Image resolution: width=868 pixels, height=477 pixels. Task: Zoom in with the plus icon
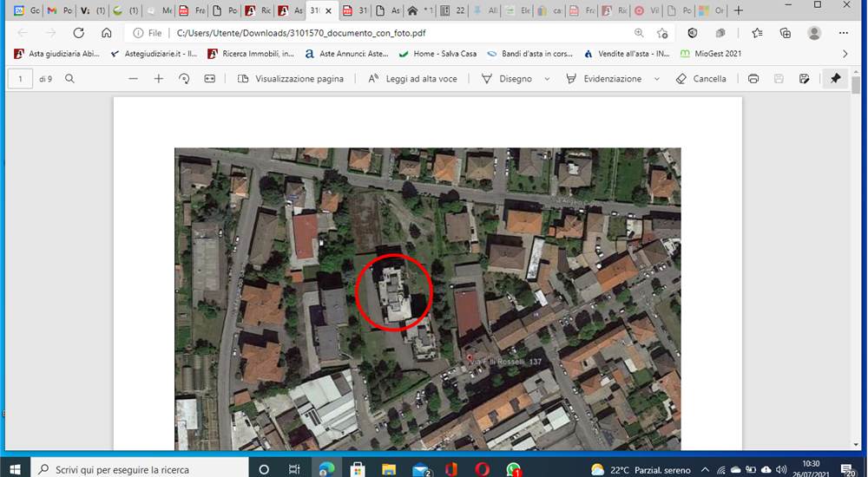[x=159, y=79]
